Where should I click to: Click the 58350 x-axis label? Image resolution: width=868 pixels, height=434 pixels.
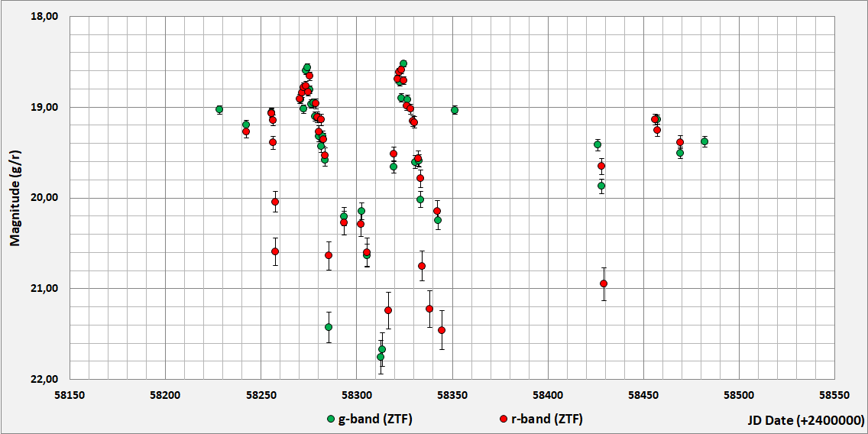coord(453,395)
